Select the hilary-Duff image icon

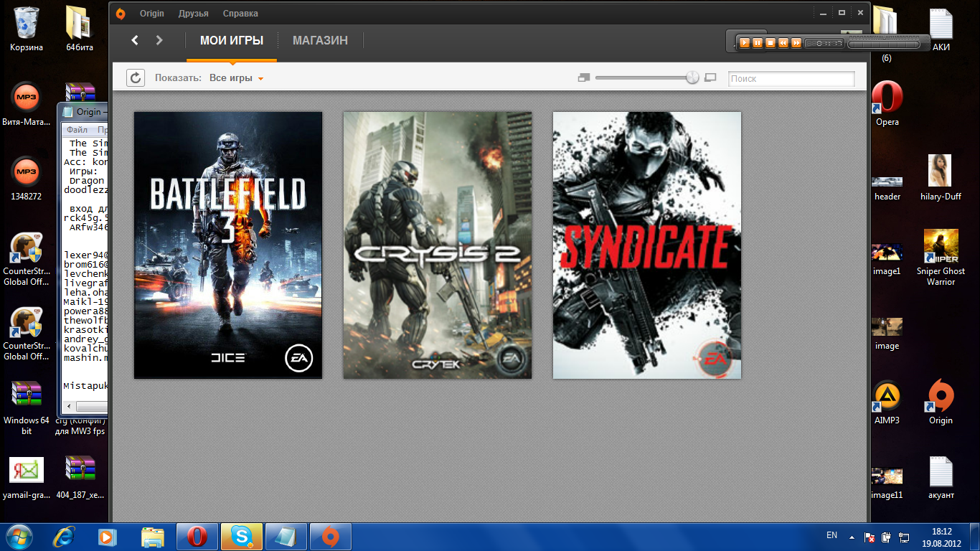pyautogui.click(x=941, y=177)
